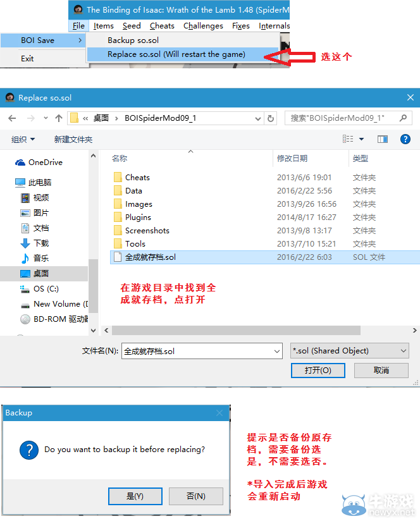Open the view options dropdown arrow
This screenshot has width=420, height=521.
[x=362, y=139]
